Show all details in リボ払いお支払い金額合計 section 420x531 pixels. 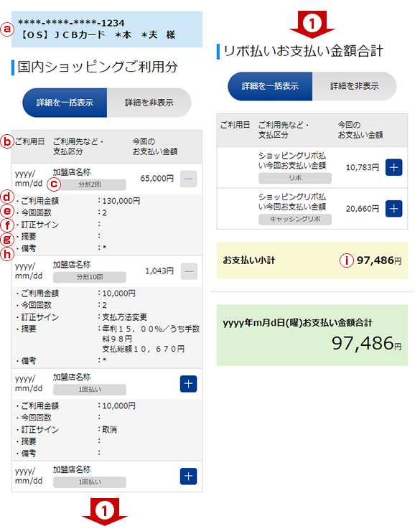[270, 86]
